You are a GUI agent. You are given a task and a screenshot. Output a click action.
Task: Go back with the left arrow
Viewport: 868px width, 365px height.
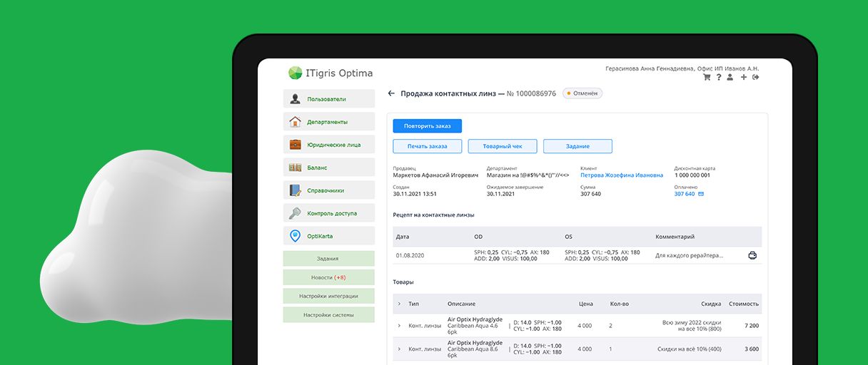tap(391, 93)
